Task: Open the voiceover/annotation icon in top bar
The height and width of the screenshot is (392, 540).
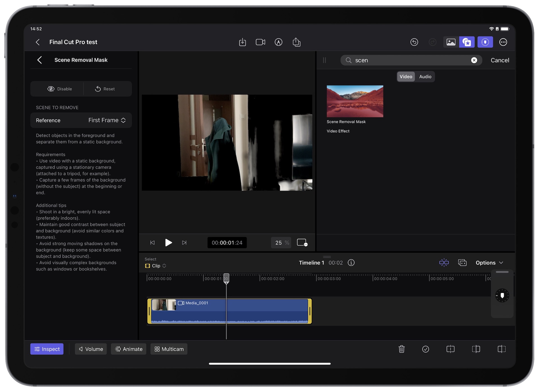Action: 278,42
